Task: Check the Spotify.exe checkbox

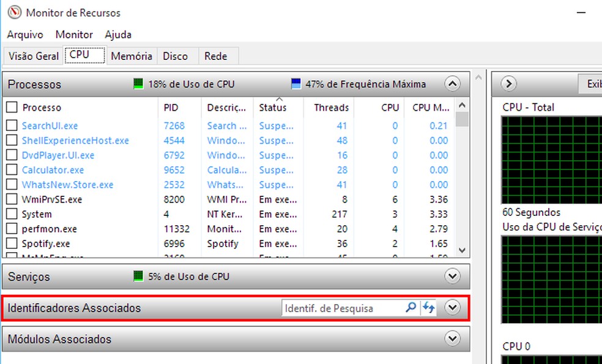Action: 12,243
